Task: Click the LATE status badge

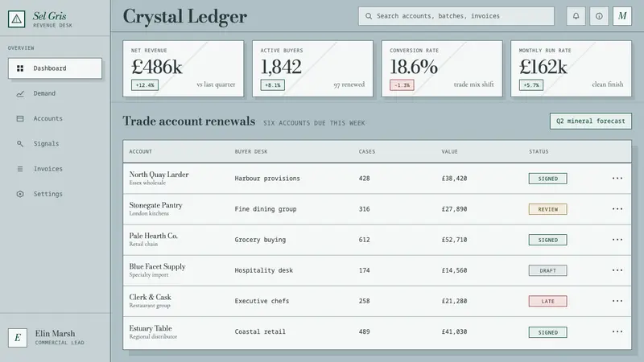Action: (x=548, y=301)
